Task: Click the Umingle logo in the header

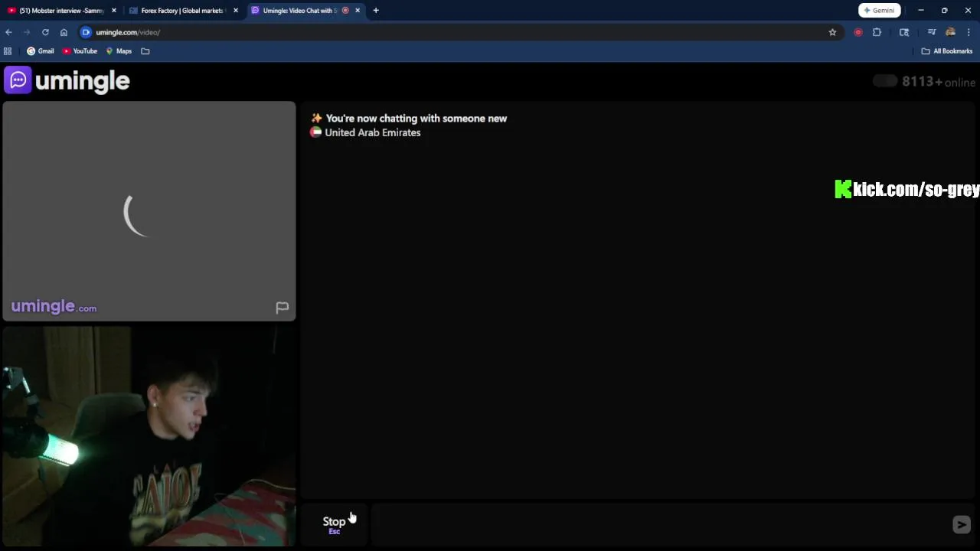Action: [x=67, y=80]
